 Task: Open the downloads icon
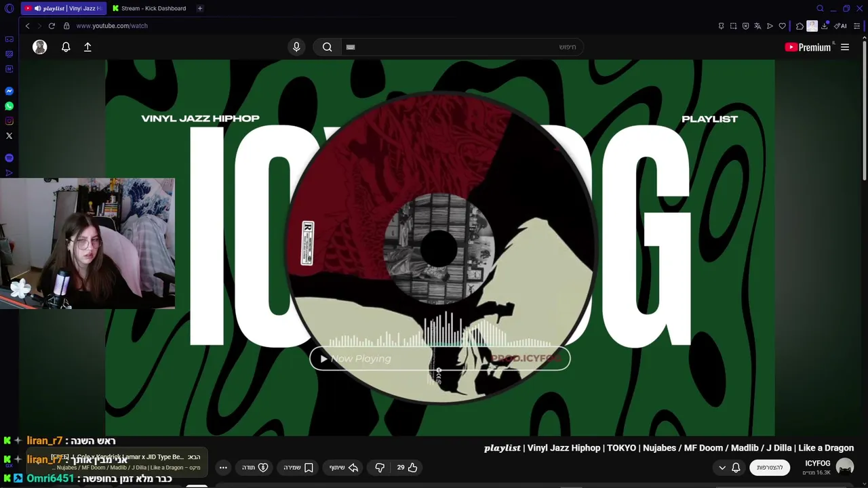coord(825,26)
